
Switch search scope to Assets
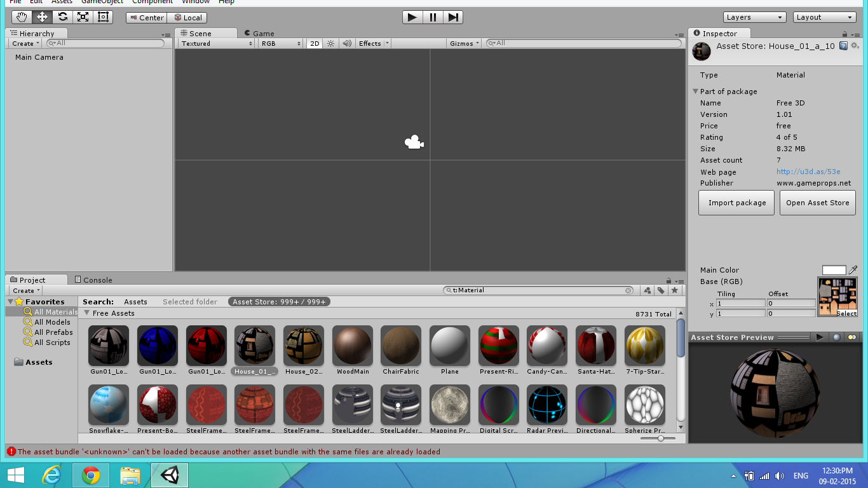[135, 302]
